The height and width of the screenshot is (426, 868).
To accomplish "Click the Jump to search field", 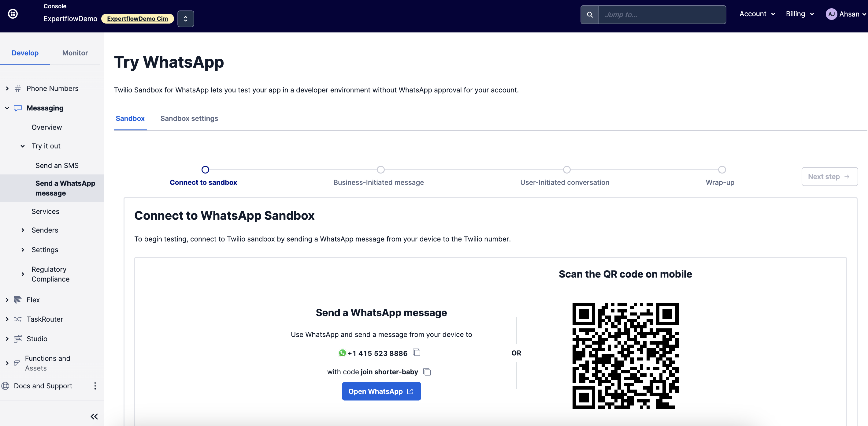I will [x=662, y=15].
